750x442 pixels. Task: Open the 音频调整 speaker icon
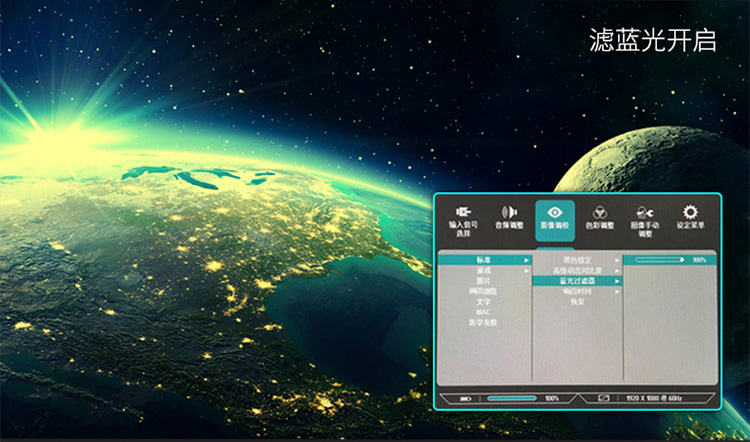point(509,211)
